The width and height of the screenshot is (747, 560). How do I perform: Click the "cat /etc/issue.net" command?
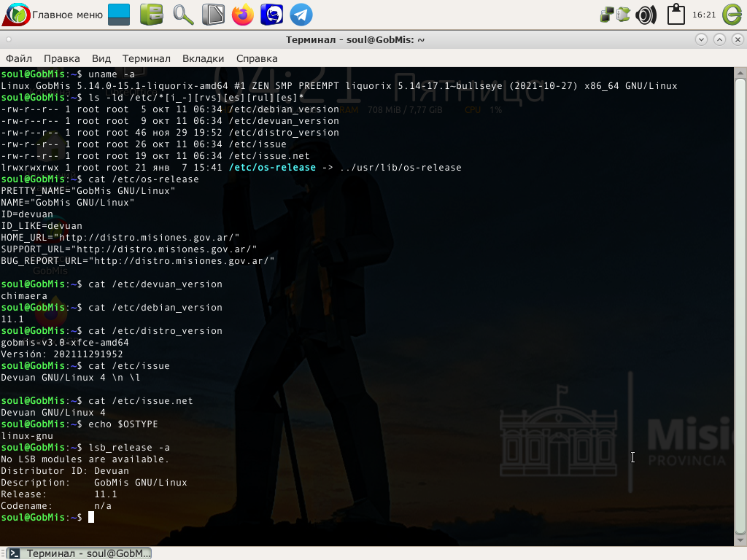pos(141,401)
